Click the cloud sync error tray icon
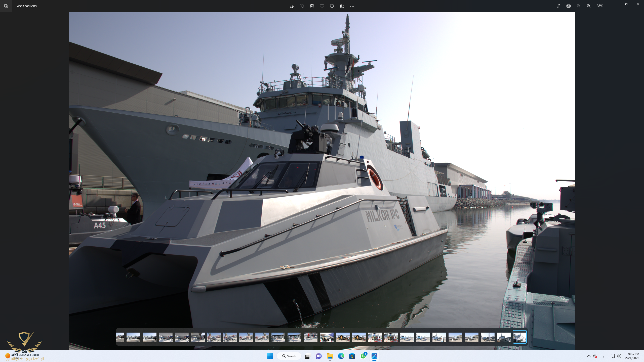The height and width of the screenshot is (362, 644). click(595, 356)
